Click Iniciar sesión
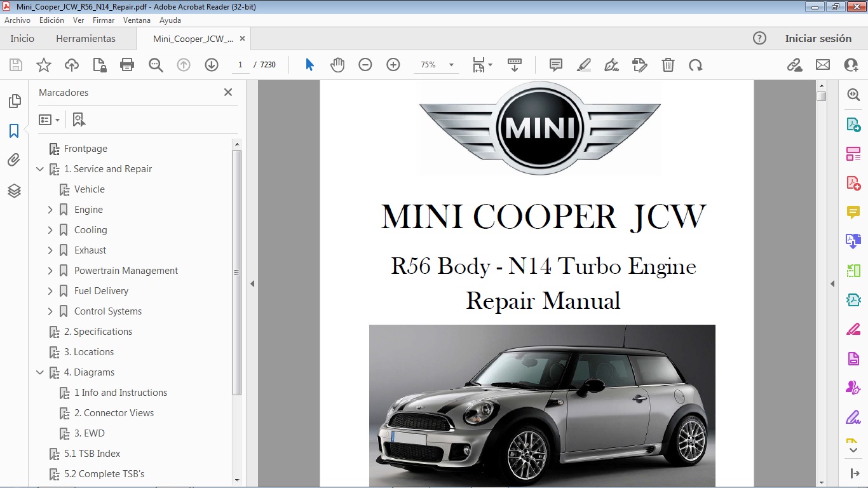This screenshot has height=488, width=868. click(818, 38)
